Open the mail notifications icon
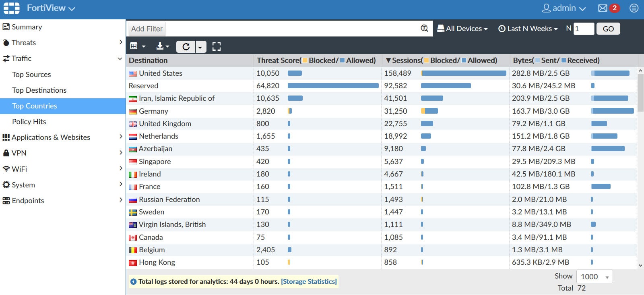Viewport: 644px width, 295px height. point(603,8)
